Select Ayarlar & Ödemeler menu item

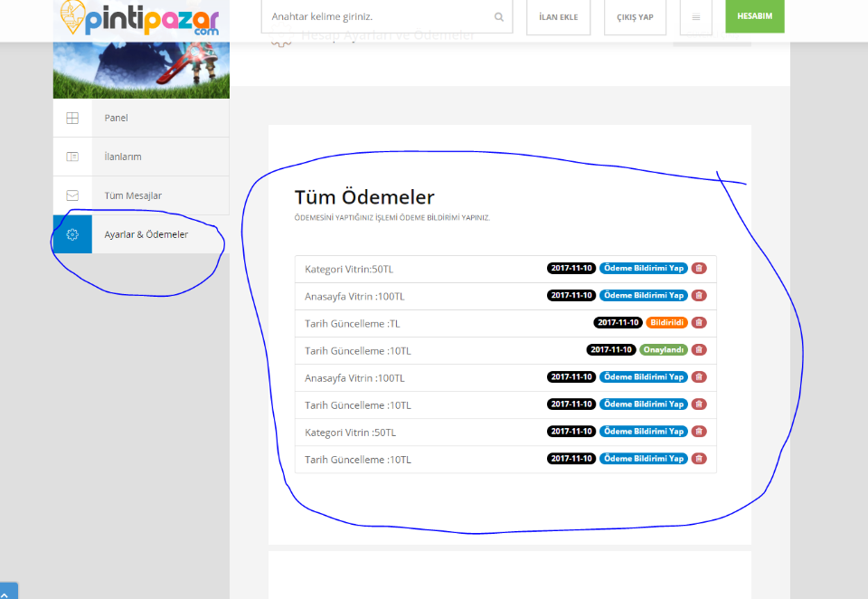tap(146, 234)
